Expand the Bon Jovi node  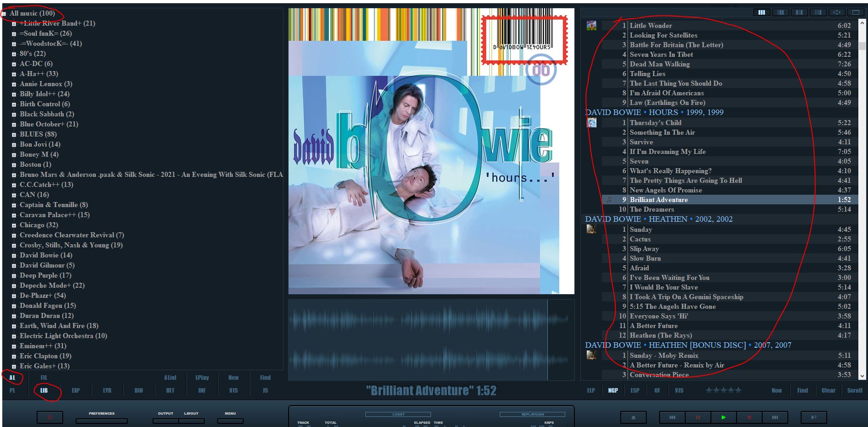pos(14,145)
